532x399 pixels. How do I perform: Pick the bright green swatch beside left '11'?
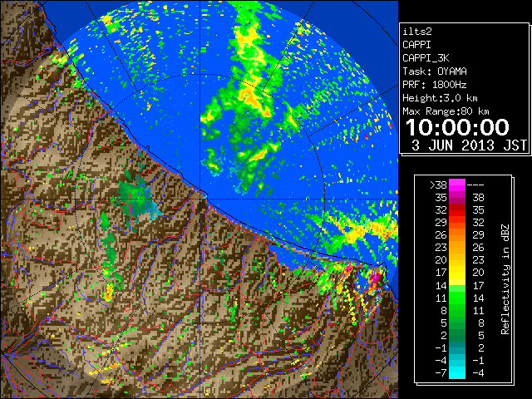point(457,298)
